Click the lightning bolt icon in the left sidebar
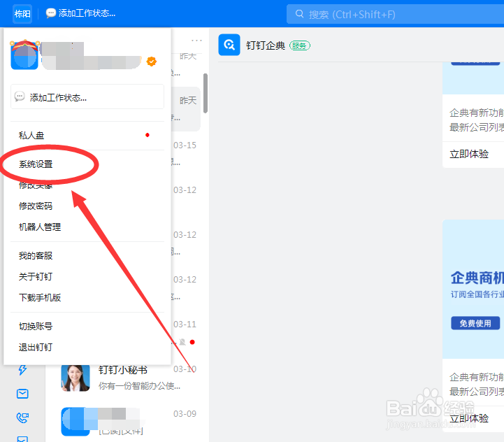 22,370
